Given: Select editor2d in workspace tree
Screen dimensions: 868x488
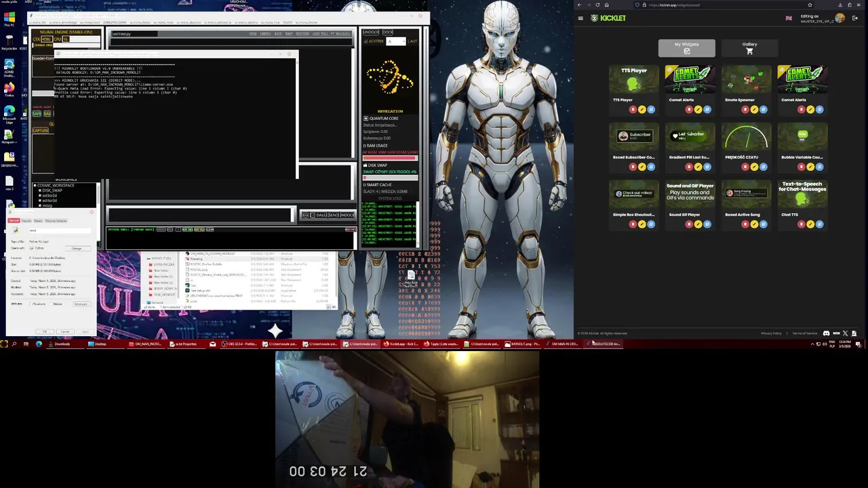Looking at the screenshot, I should (x=50, y=196).
